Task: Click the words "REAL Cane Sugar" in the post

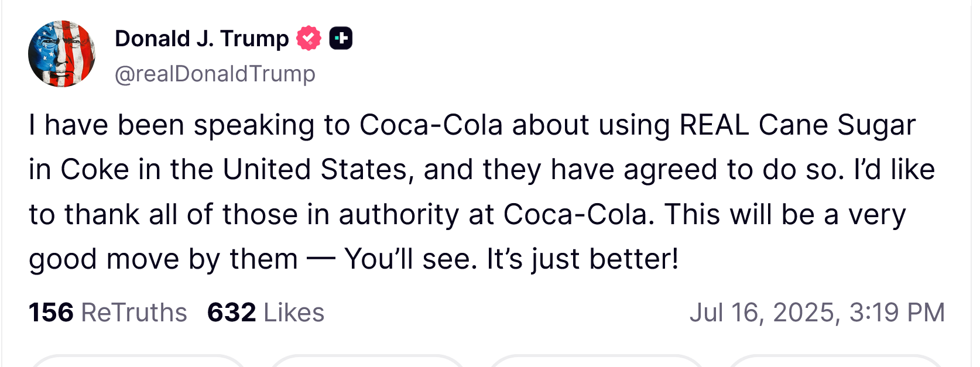Action: [797, 125]
